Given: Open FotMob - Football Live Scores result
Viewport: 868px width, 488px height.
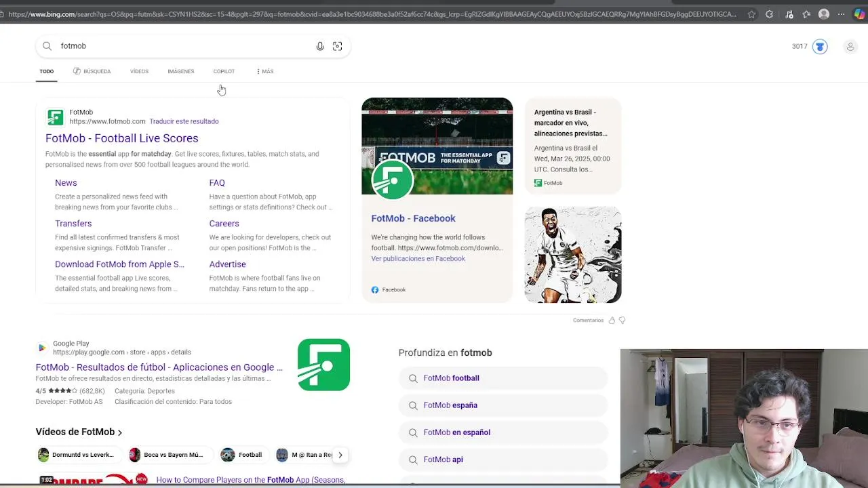Looking at the screenshot, I should (122, 138).
